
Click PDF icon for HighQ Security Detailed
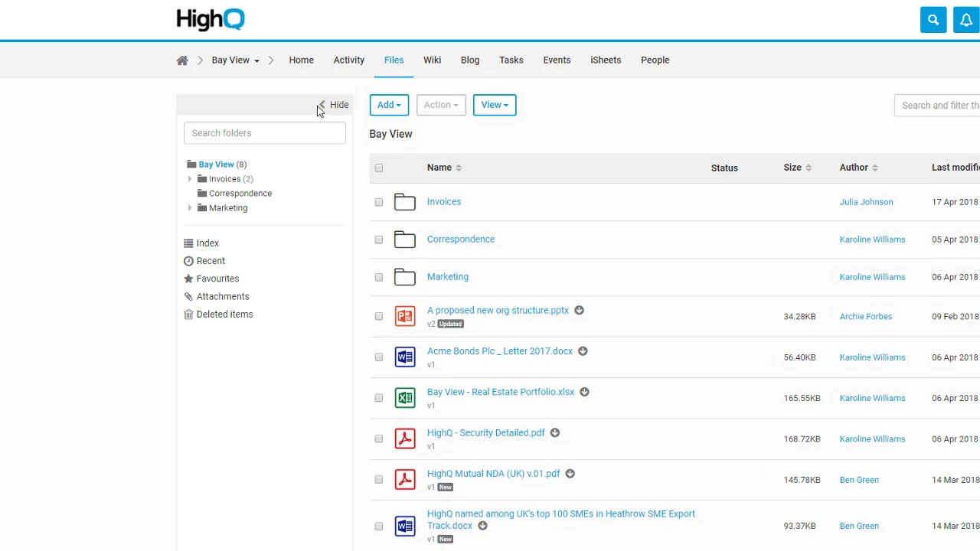coord(405,439)
